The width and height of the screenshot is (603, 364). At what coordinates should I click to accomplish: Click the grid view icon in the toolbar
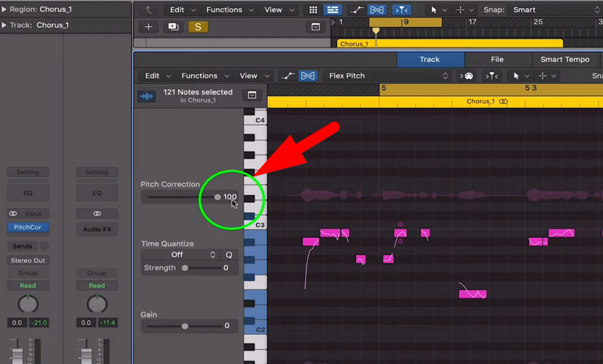click(313, 9)
